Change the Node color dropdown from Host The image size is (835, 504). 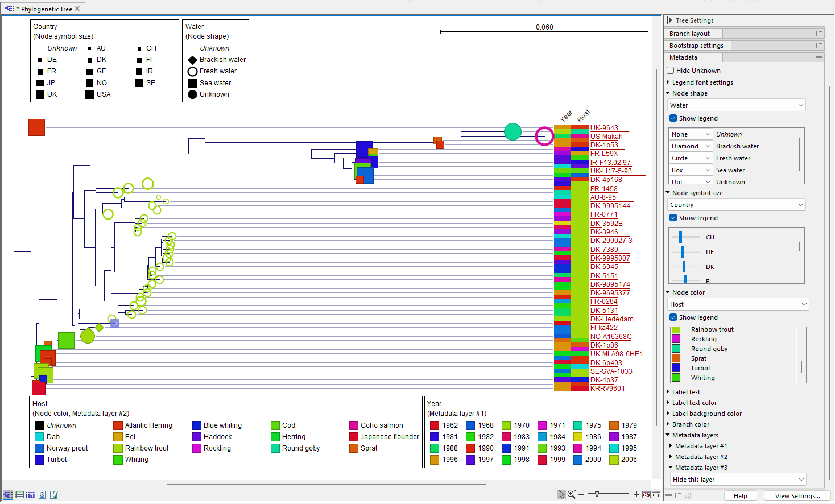pyautogui.click(x=738, y=304)
